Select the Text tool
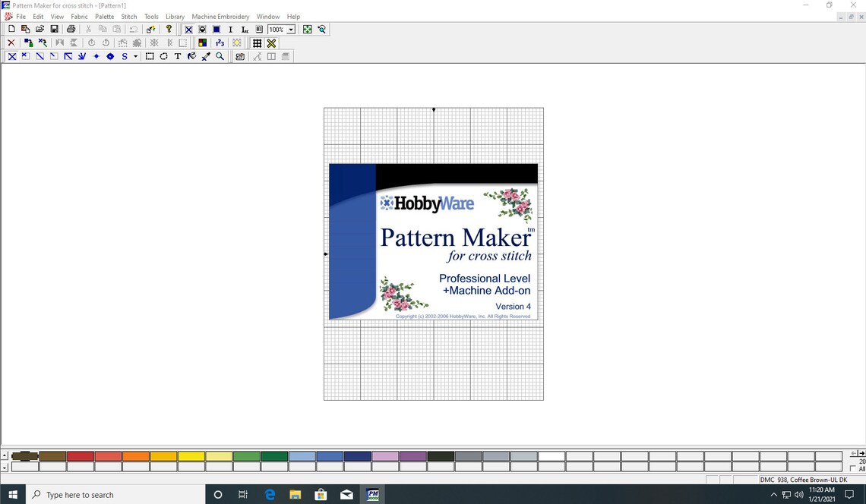 coord(177,55)
